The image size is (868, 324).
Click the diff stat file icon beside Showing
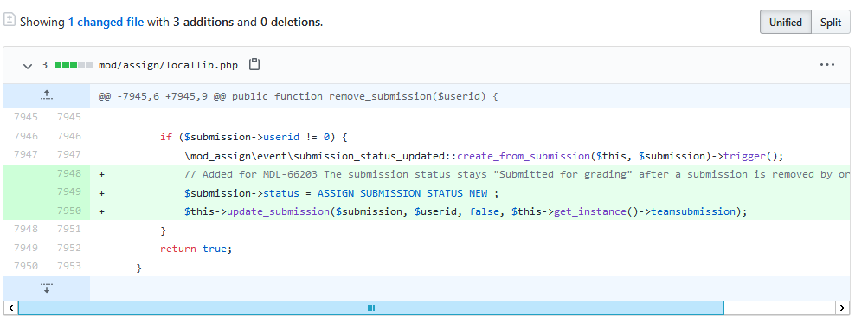point(10,20)
